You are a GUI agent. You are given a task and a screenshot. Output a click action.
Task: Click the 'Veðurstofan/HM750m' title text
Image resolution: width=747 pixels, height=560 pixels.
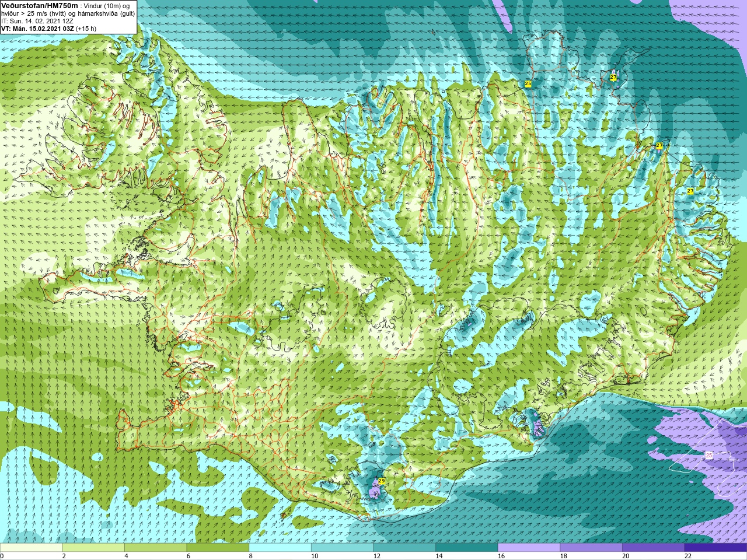pyautogui.click(x=39, y=5)
